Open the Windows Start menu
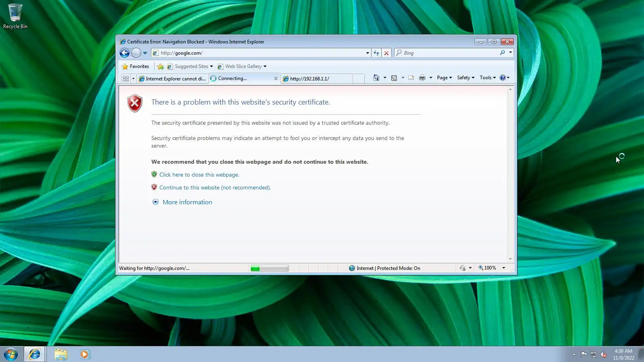 (x=11, y=354)
